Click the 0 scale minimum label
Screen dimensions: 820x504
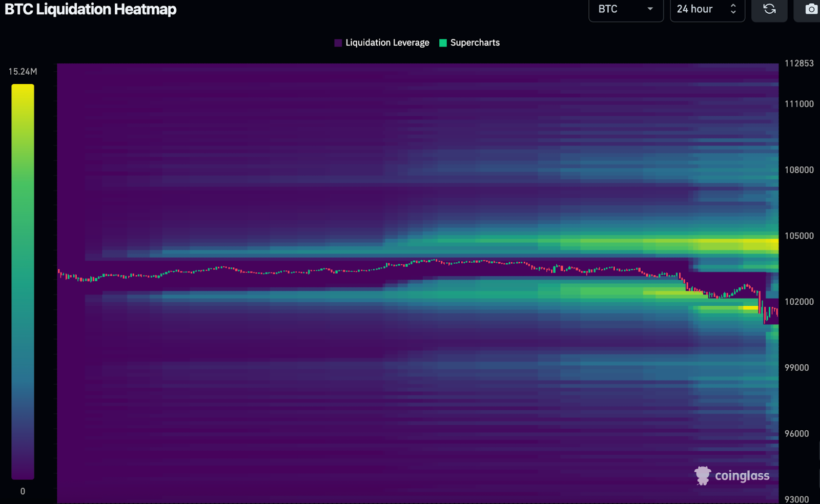[23, 491]
